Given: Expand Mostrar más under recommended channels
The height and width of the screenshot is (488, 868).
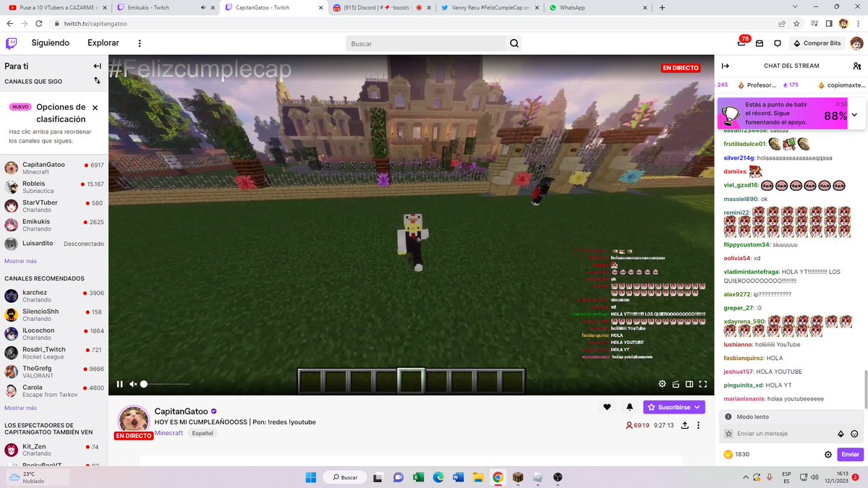Looking at the screenshot, I should pos(20,408).
